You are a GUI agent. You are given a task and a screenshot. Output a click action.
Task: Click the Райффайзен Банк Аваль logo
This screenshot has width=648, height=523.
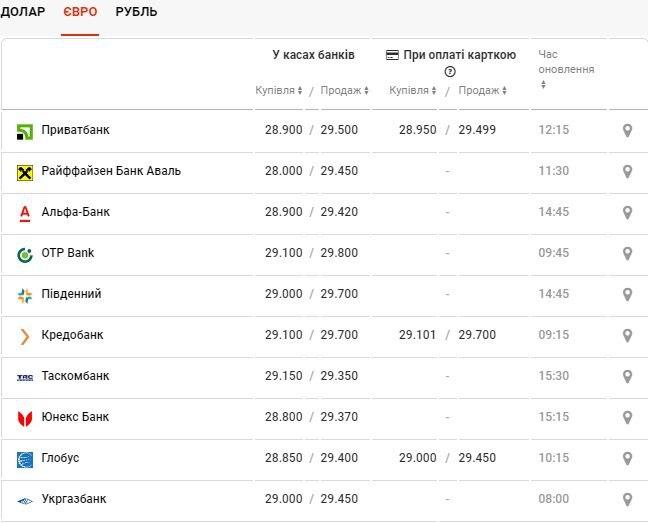pyautogui.click(x=25, y=172)
